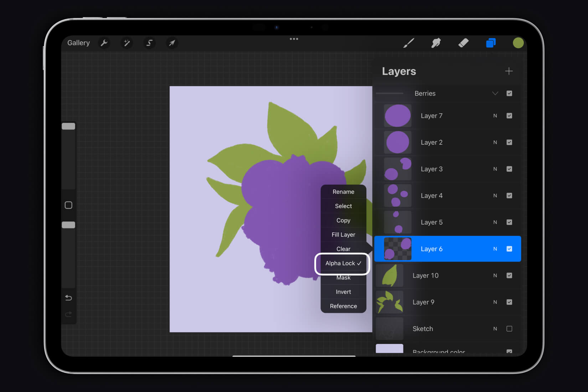Open the three-dot menu at top center
The height and width of the screenshot is (392, 588).
[294, 39]
